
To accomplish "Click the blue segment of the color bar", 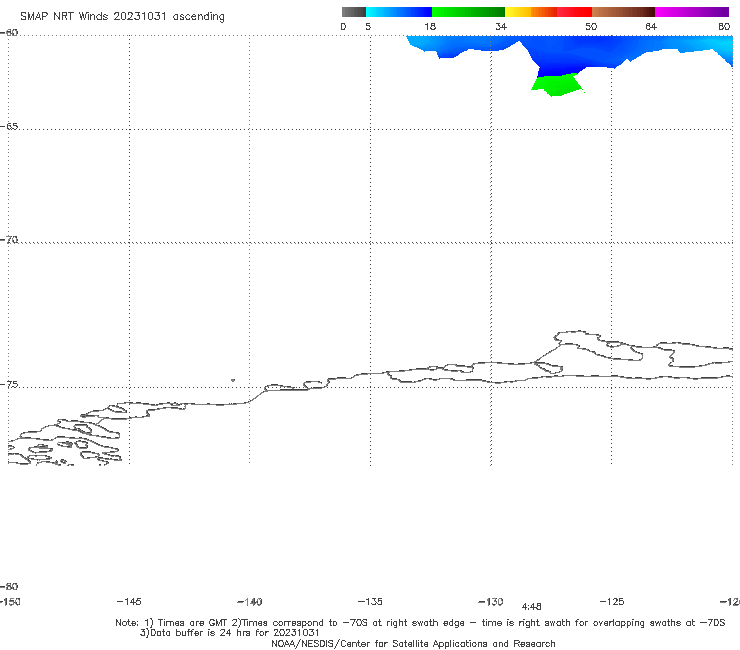I will click(399, 12).
